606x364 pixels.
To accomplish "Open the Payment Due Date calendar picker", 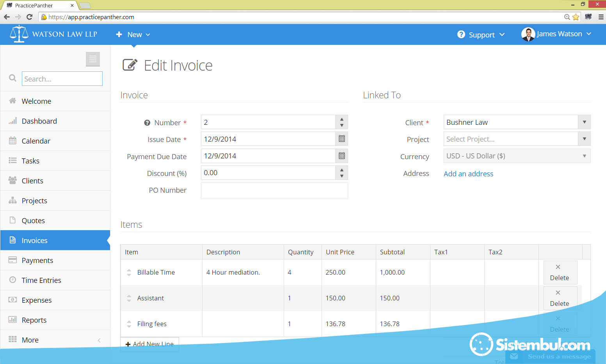I will coord(341,156).
